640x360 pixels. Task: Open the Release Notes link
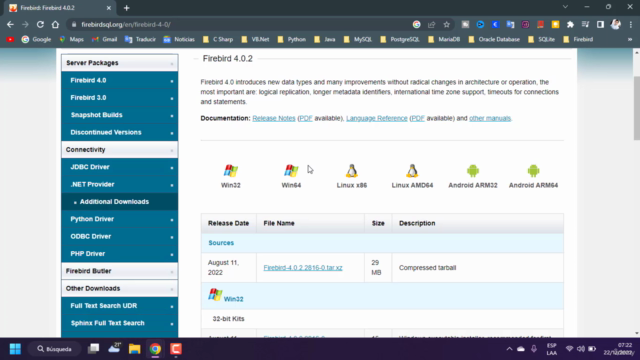273,118
